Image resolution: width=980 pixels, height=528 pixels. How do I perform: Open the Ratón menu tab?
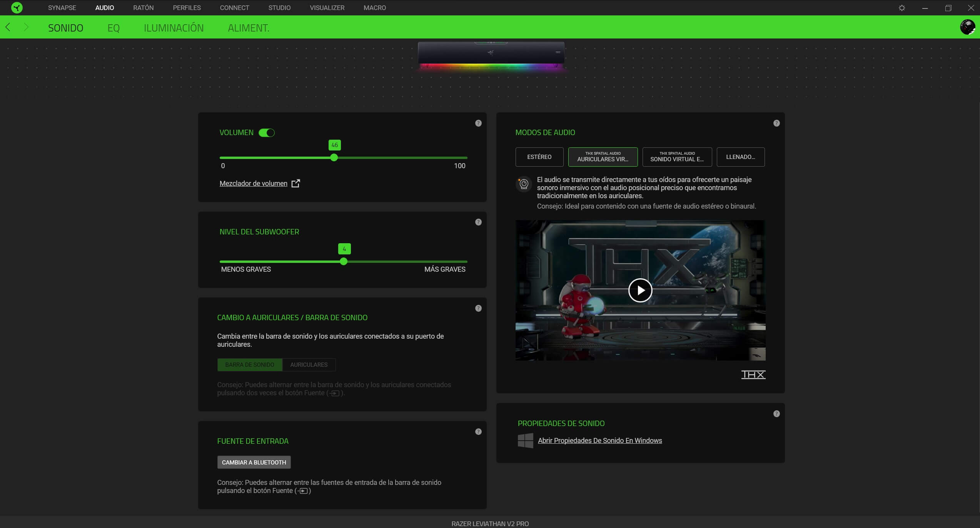coord(143,8)
